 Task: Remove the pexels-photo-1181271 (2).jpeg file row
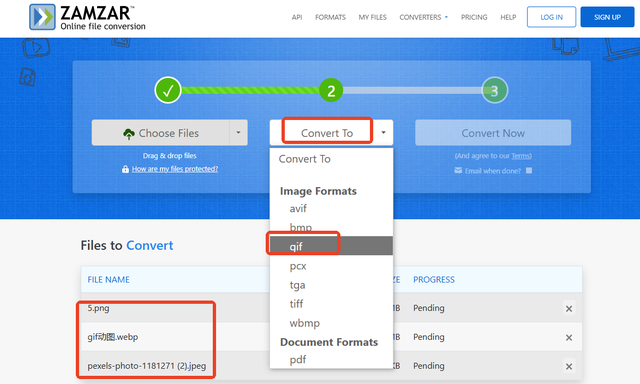(569, 366)
